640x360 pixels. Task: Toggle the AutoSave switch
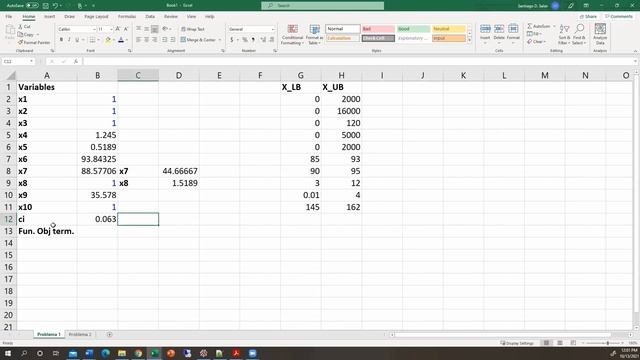[x=32, y=6]
